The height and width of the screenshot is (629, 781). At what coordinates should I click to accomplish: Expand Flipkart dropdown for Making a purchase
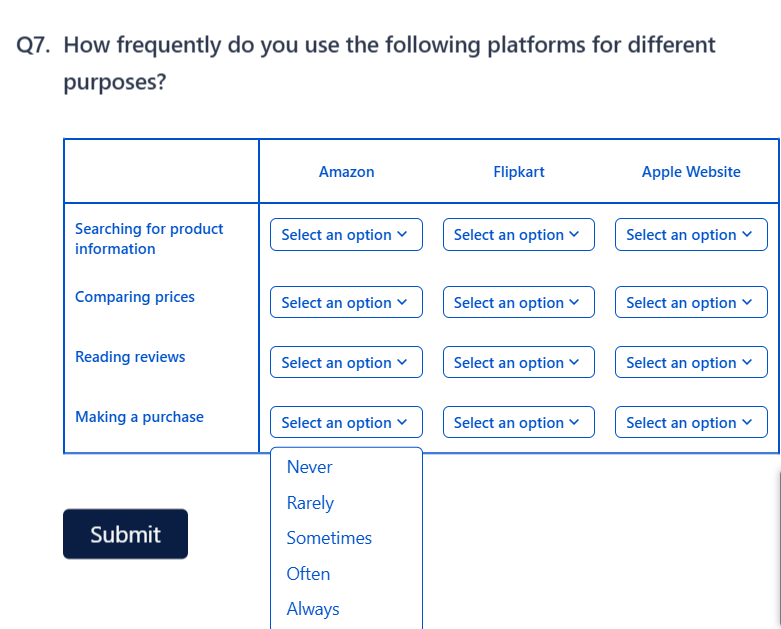[518, 423]
